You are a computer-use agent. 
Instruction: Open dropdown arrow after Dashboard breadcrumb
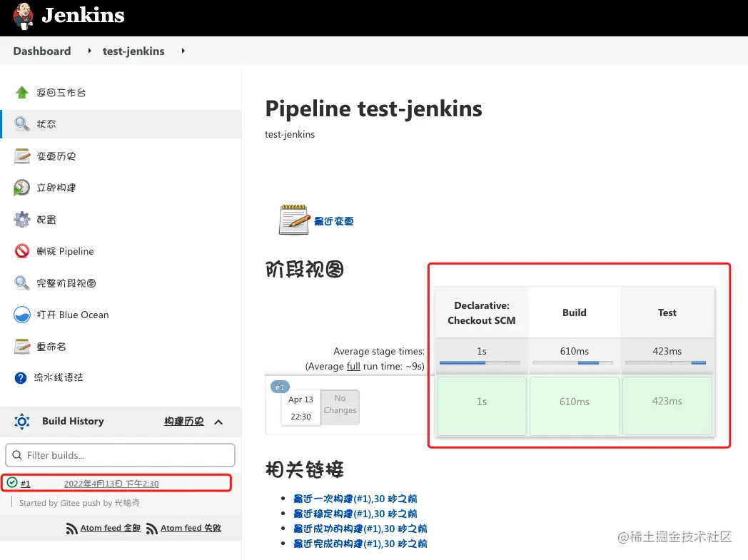tap(90, 51)
